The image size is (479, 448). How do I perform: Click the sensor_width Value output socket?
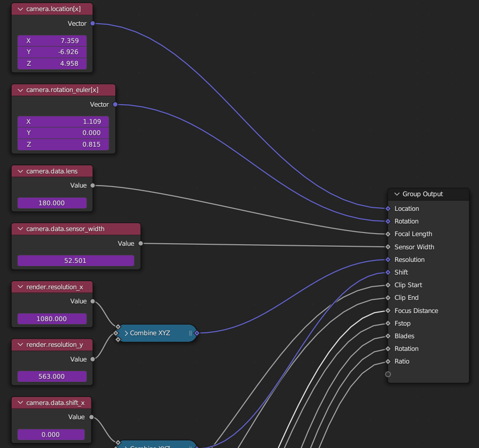(141, 243)
